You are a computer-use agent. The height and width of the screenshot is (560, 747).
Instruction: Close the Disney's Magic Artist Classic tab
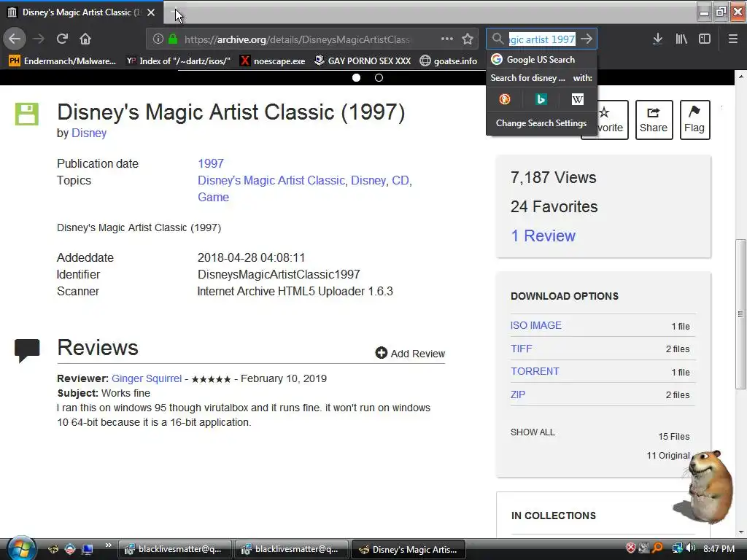[151, 12]
